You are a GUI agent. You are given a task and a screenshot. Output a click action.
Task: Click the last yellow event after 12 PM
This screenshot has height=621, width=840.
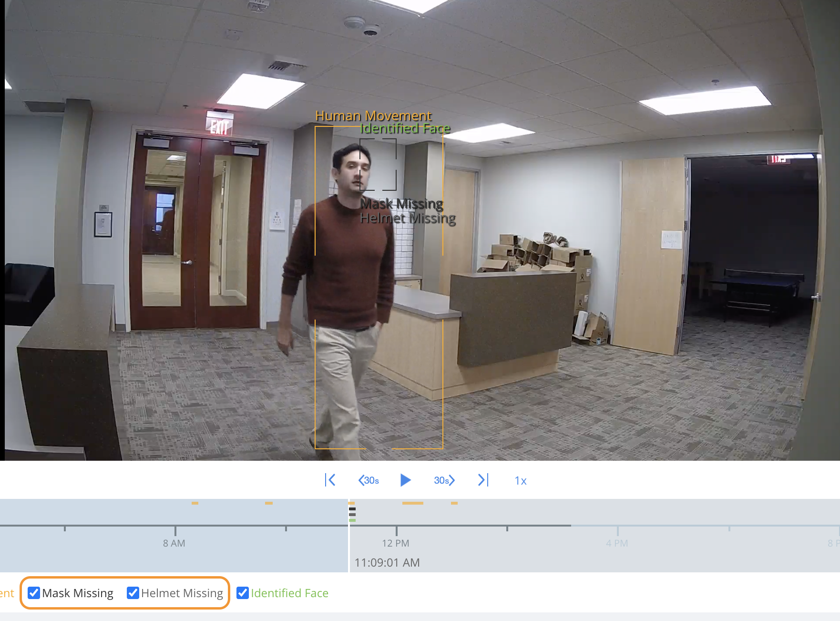click(x=454, y=503)
